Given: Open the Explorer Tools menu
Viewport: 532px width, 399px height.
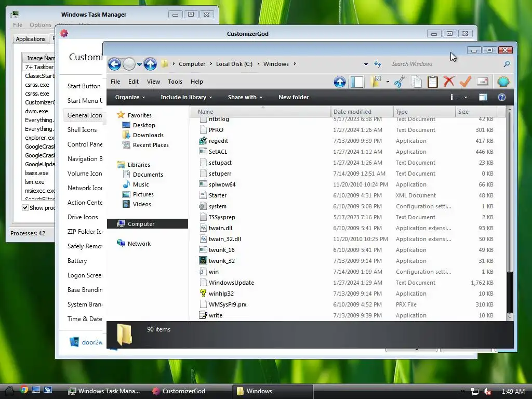Looking at the screenshot, I should (x=175, y=82).
